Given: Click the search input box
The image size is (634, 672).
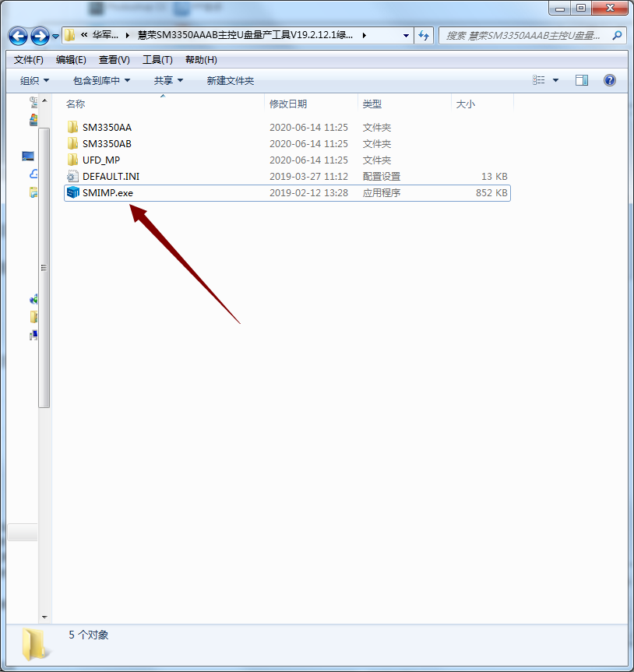Looking at the screenshot, I should point(526,36).
